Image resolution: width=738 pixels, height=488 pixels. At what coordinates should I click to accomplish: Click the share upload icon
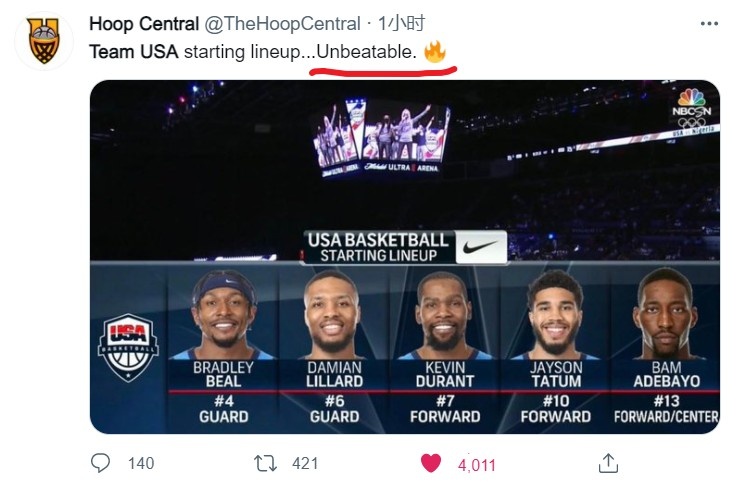(608, 463)
